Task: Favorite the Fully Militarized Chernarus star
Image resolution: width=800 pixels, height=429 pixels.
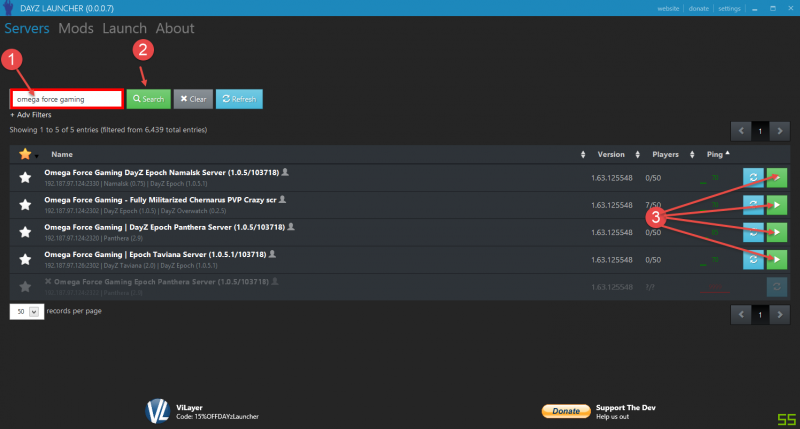Action: tap(25, 205)
